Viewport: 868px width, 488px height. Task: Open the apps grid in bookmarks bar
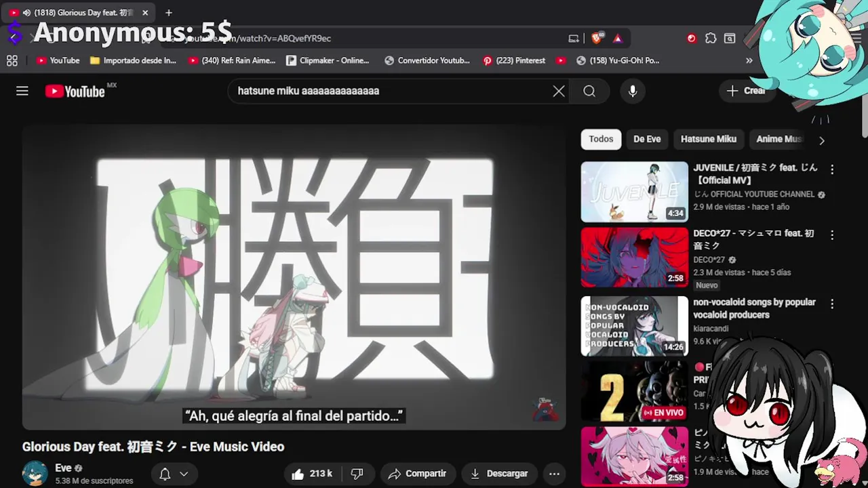pos(12,60)
